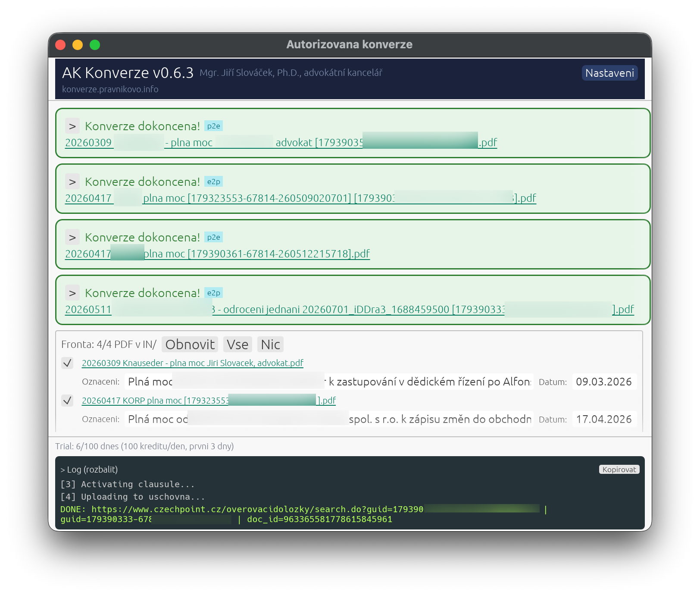The height and width of the screenshot is (595, 700).
Task: Click the konverze.pravnikovo.info text in header
Action: tap(110, 89)
